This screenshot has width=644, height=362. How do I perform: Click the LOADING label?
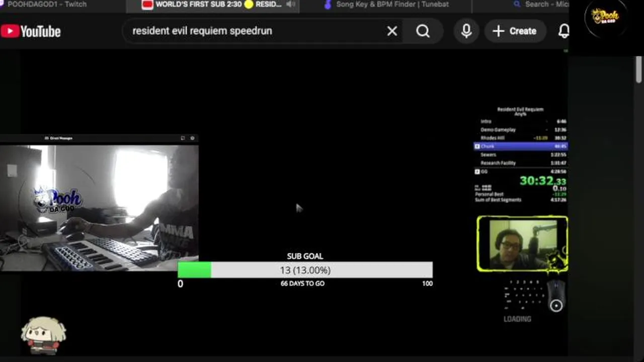click(517, 319)
